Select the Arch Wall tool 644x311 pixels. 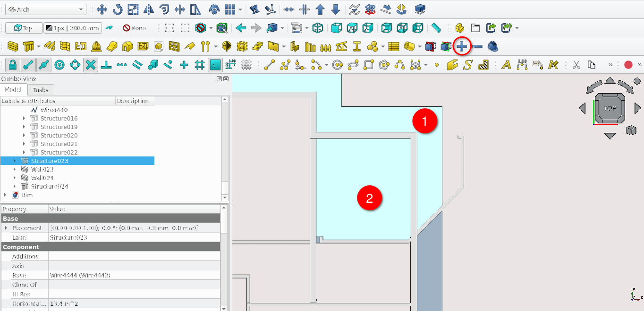13,46
